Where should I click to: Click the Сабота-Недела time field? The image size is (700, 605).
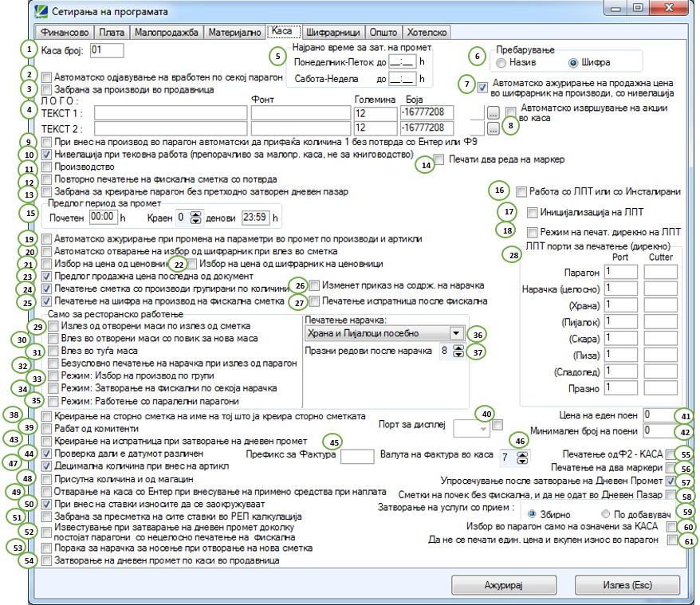pyautogui.click(x=403, y=79)
